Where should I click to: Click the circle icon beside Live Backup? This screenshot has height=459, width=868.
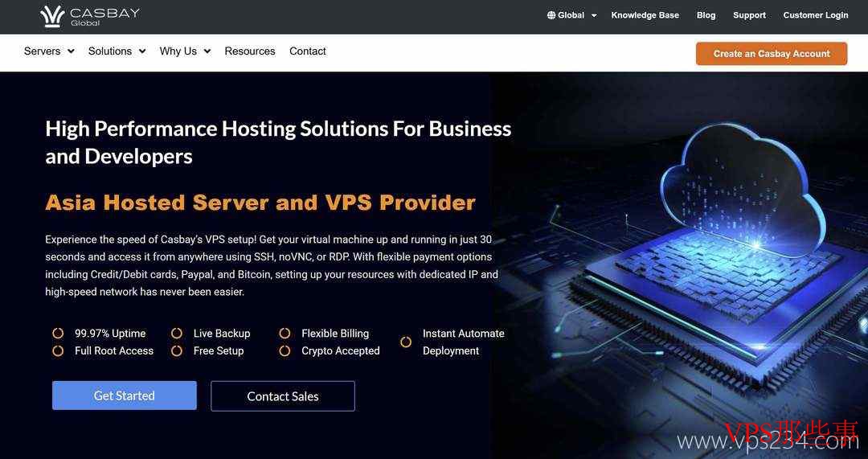click(x=177, y=334)
